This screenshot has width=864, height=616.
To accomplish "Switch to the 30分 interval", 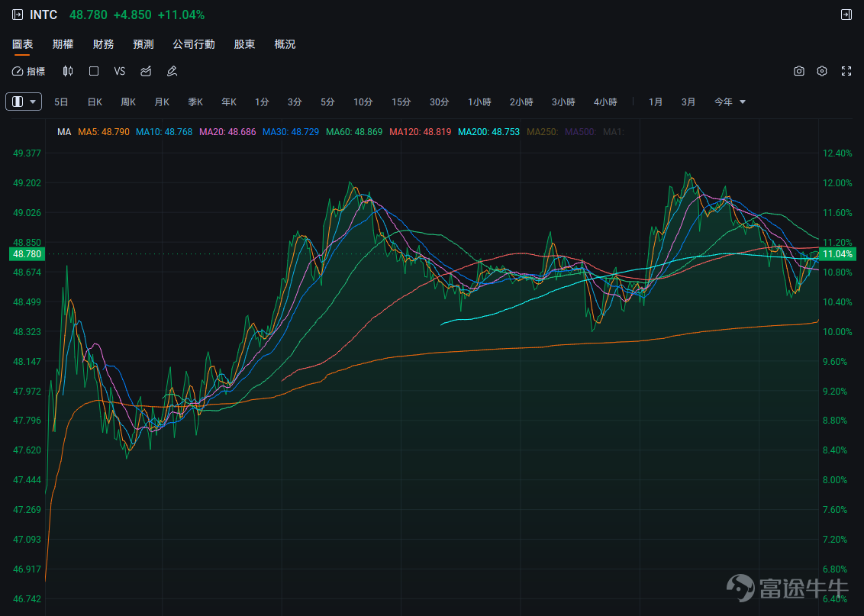I will pos(439,102).
